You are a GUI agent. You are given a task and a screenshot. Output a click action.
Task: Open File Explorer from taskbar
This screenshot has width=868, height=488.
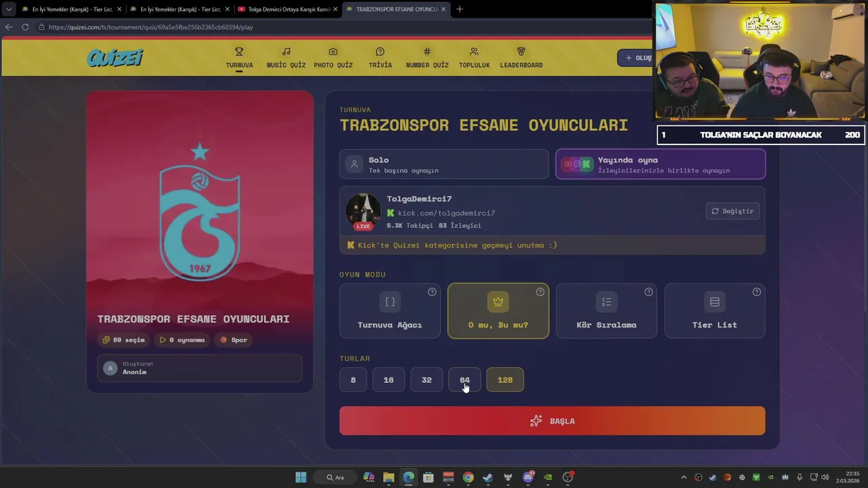pyautogui.click(x=389, y=477)
